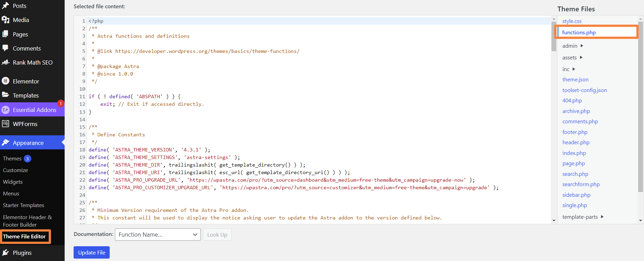
Task: Click line 12 exit statement
Action: (152, 104)
